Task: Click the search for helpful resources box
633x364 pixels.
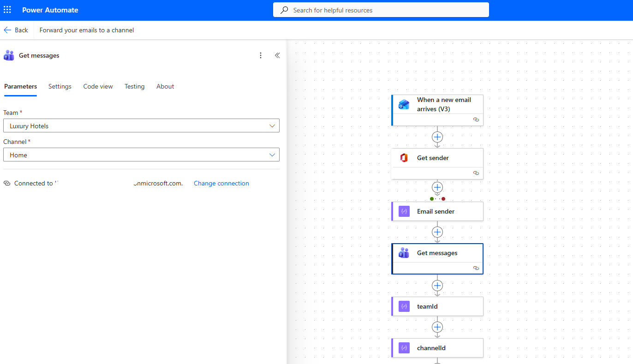Action: (x=381, y=10)
